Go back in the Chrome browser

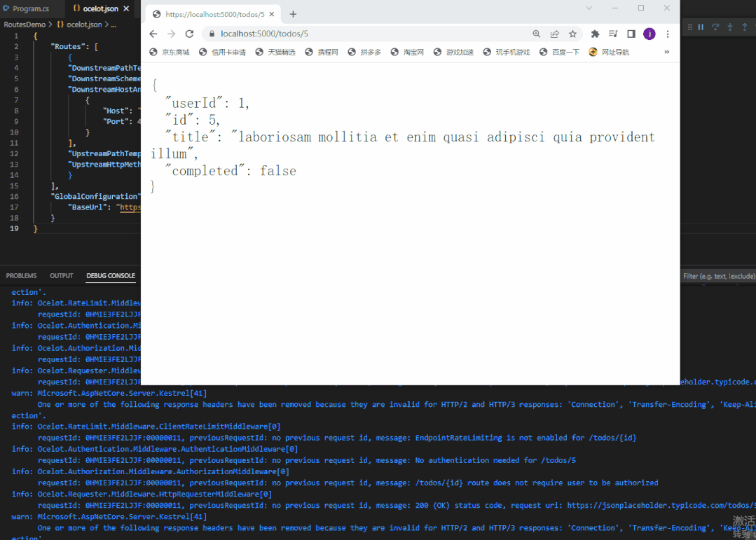pyautogui.click(x=153, y=34)
